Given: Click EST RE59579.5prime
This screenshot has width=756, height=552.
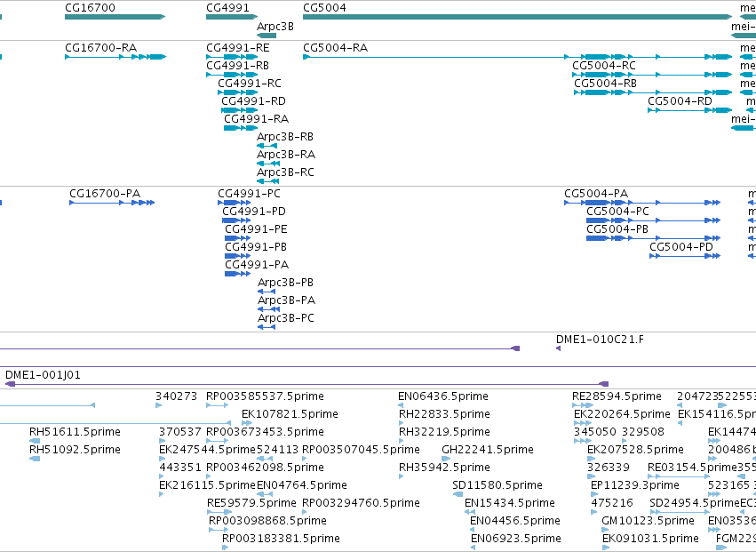Looking at the screenshot, I should (x=219, y=512).
